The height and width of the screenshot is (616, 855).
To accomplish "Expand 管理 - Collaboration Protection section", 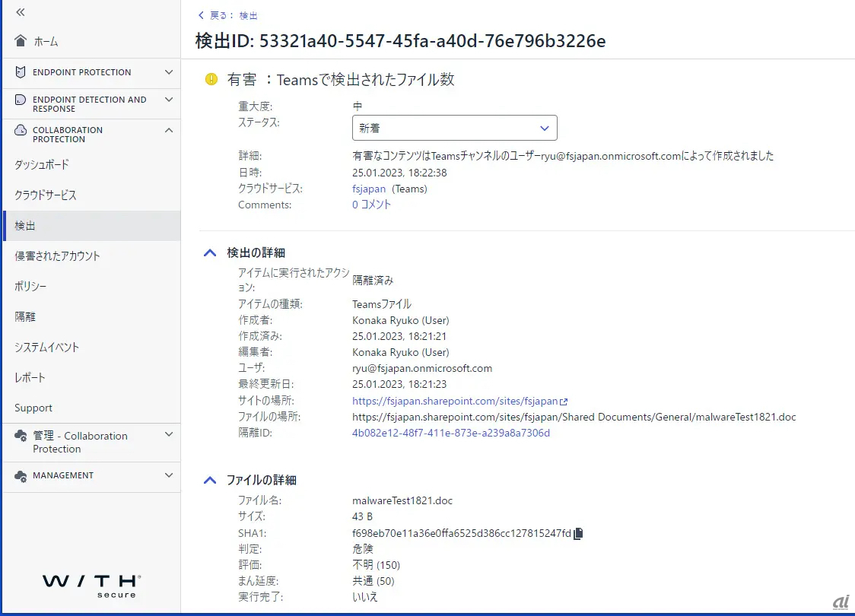I will pos(168,435).
